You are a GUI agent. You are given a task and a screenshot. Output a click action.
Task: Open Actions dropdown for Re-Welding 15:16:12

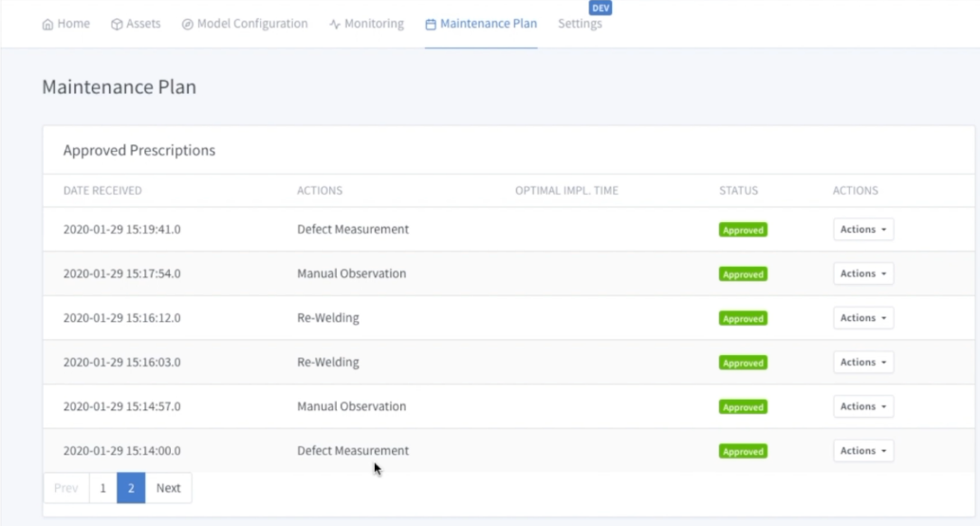pyautogui.click(x=863, y=318)
